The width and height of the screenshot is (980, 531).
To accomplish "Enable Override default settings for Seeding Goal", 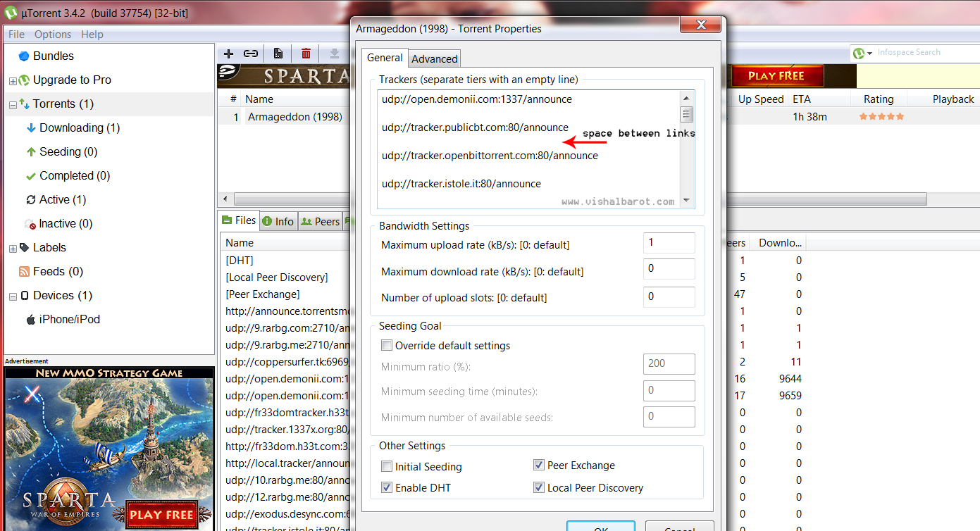I will (x=386, y=345).
